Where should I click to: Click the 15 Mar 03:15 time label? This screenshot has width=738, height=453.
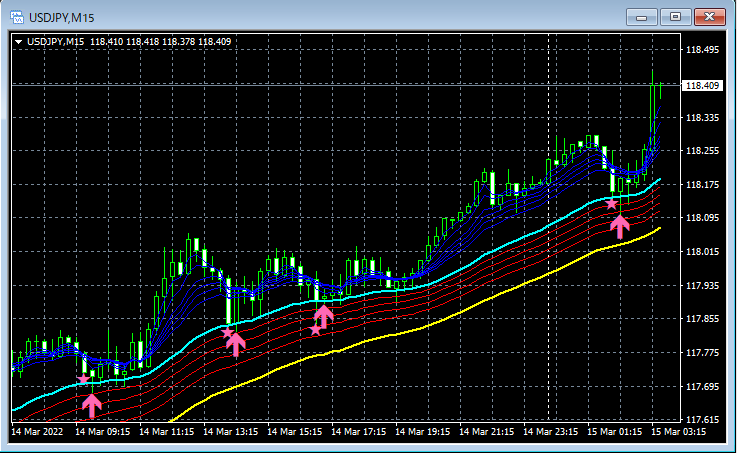678,432
